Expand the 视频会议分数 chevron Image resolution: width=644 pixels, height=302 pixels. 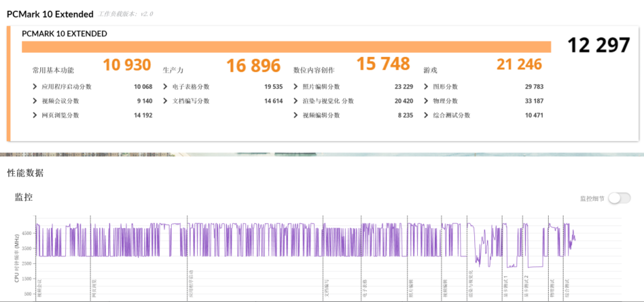[x=35, y=101]
